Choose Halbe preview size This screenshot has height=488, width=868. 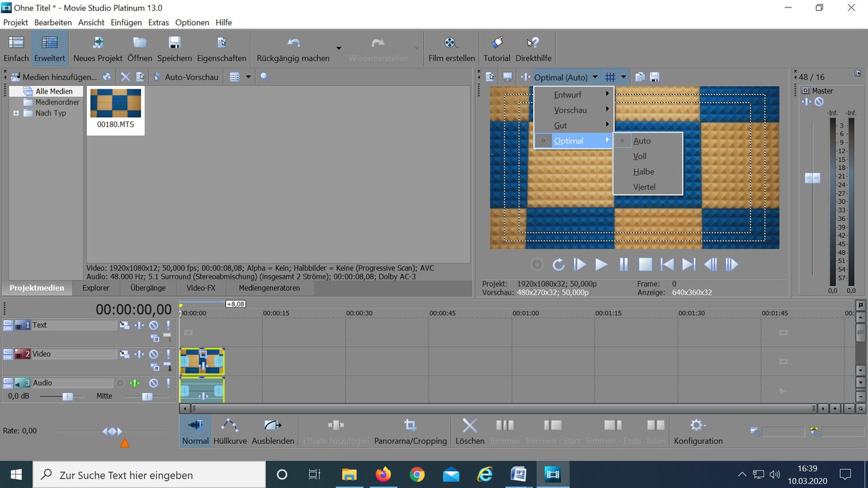pyautogui.click(x=648, y=171)
